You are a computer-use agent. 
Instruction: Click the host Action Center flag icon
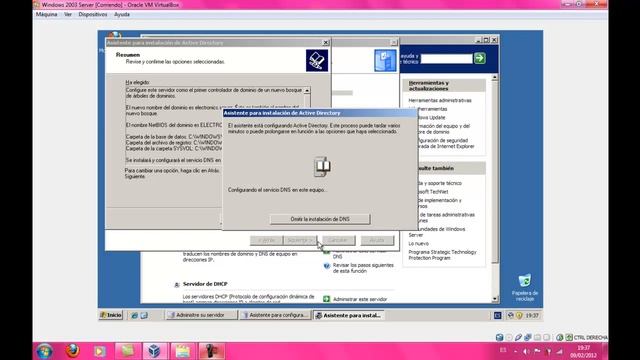click(x=537, y=351)
